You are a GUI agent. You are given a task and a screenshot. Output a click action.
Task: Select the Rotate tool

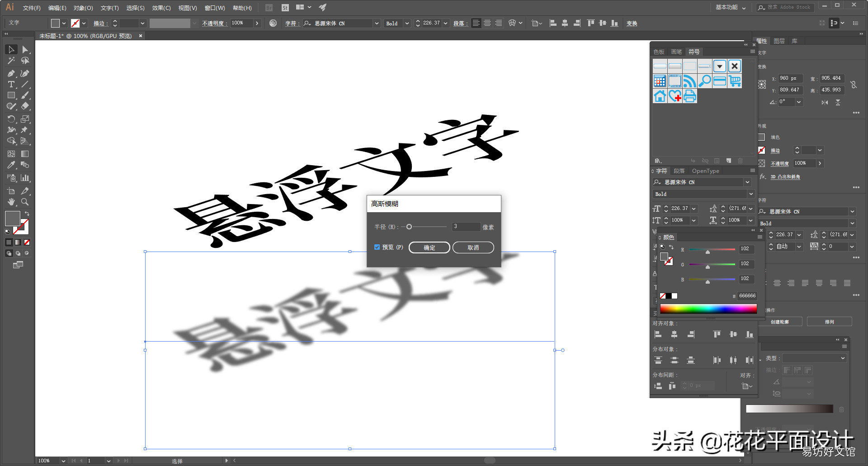pos(11,119)
